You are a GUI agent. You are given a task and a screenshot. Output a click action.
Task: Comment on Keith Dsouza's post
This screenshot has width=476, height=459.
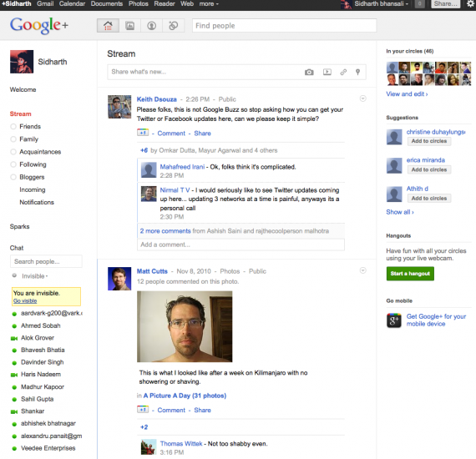(171, 134)
